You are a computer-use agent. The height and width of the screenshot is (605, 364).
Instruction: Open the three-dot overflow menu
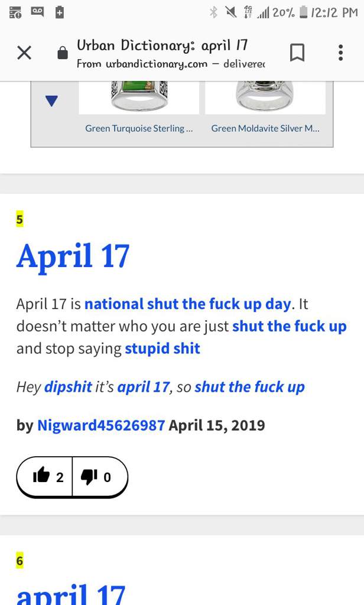(x=340, y=53)
